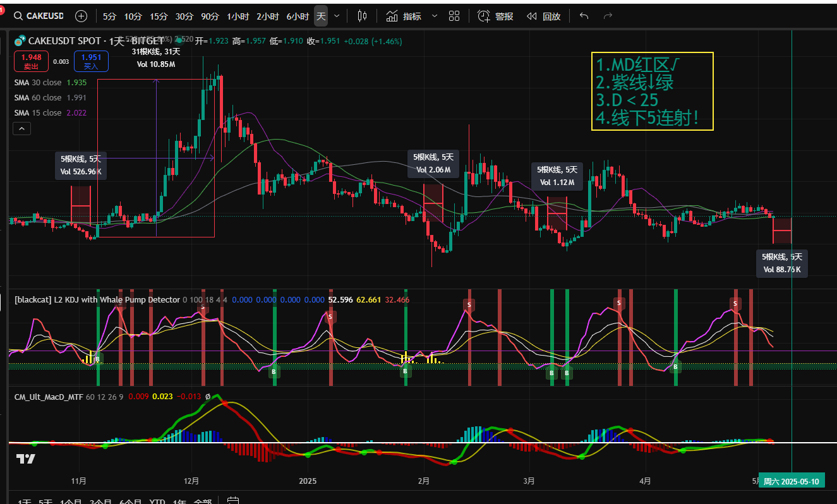837x504 pixels.
Task: Click the 12月 time axis label
Action: point(191,481)
